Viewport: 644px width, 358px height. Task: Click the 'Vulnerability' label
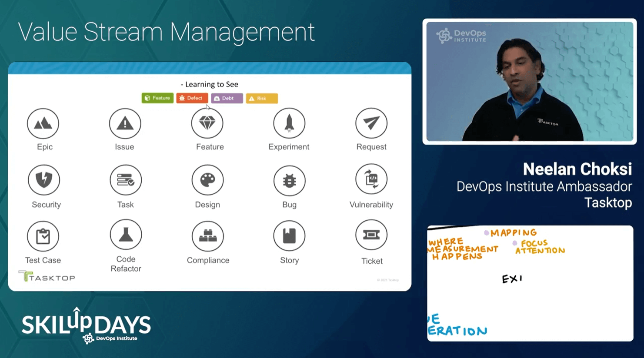pos(371,205)
